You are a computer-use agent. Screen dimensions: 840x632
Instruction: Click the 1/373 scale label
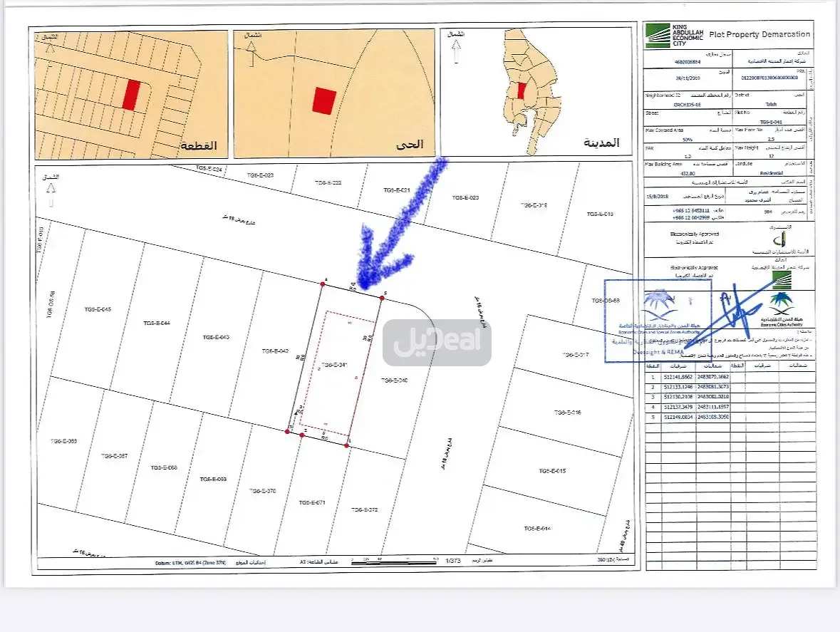[453, 561]
